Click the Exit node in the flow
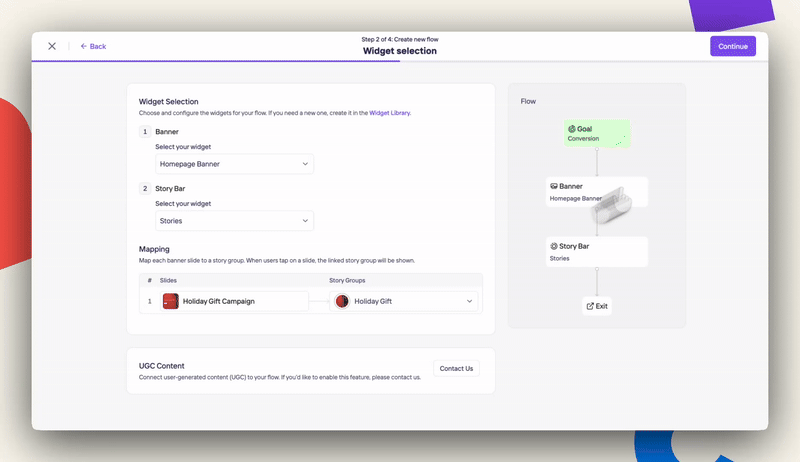 tap(596, 306)
